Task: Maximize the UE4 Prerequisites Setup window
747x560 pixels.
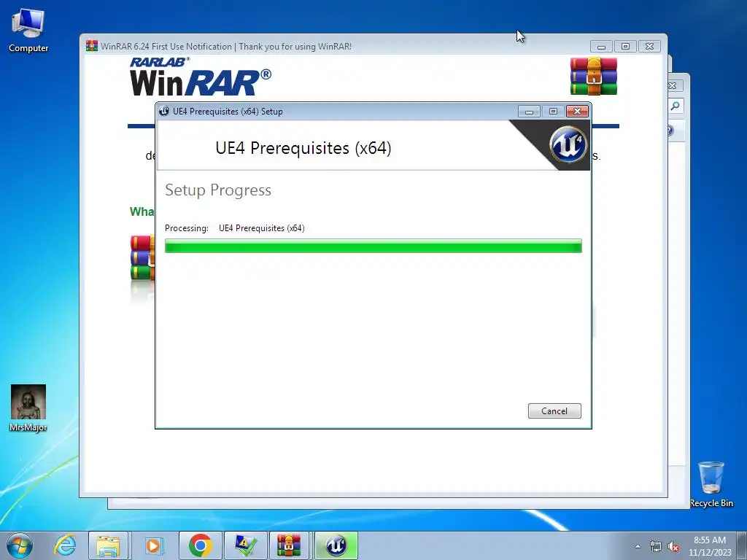Action: 553,112
